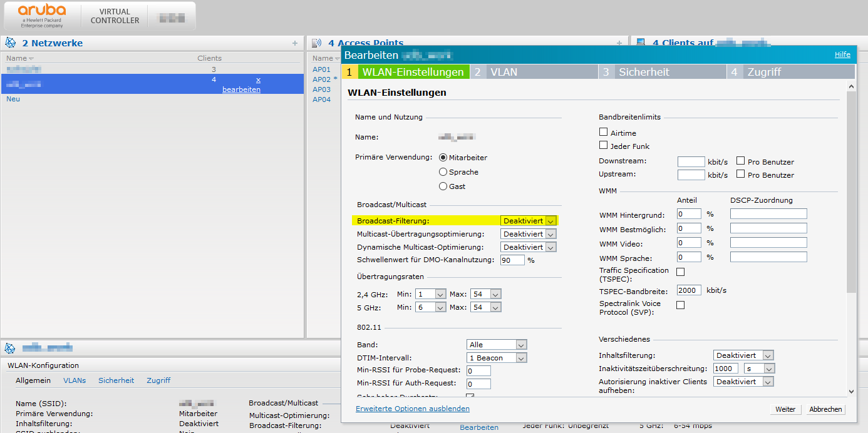Open Sicherheit tab in WLAN-Konfiguration
Image resolution: width=868 pixels, height=433 pixels.
tap(116, 380)
